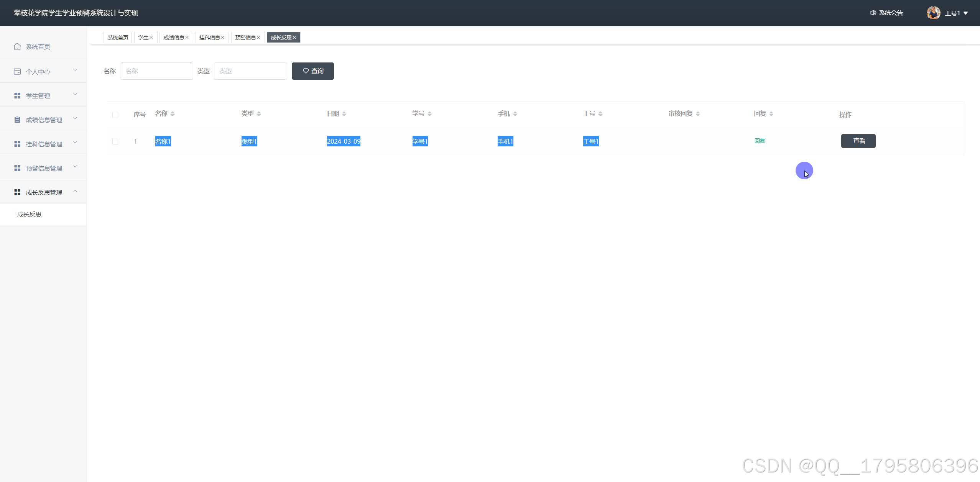
Task: Click the home icon beside 系统首页
Action: (17, 47)
